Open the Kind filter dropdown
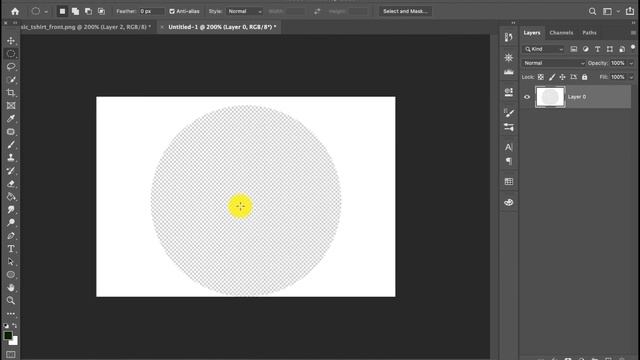 [543, 49]
